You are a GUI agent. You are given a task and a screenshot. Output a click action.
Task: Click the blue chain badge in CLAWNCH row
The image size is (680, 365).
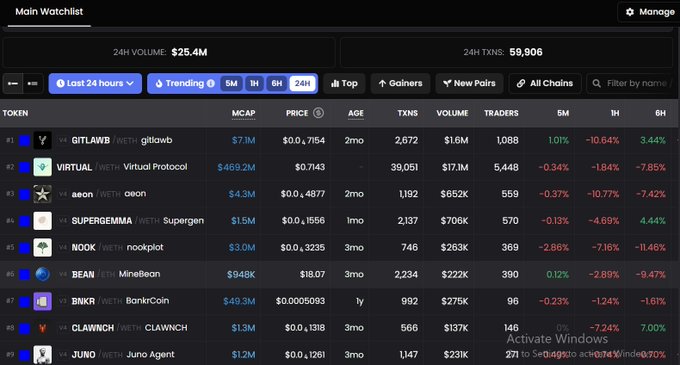point(25,329)
